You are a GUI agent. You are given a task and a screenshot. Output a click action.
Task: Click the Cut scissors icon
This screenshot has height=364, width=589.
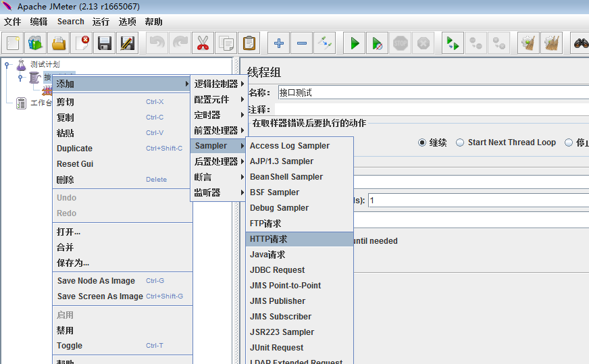pyautogui.click(x=203, y=43)
